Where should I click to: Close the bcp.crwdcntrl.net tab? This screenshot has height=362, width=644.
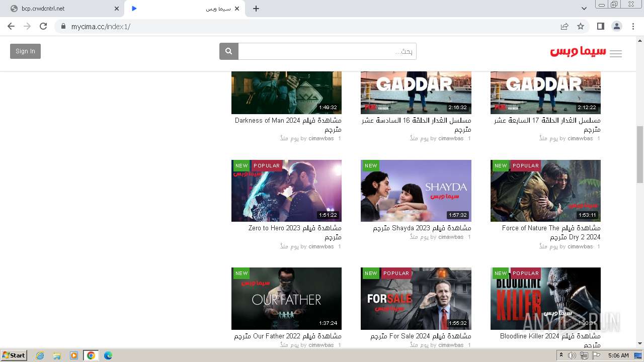coord(117,9)
